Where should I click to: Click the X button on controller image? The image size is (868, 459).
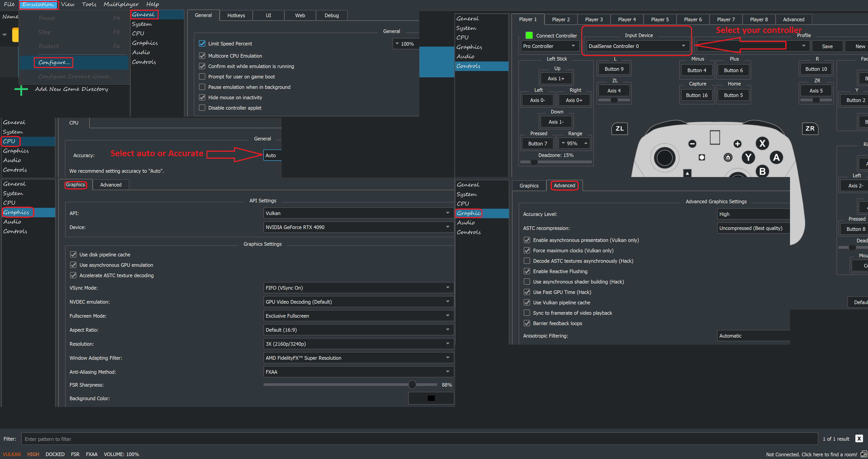coord(762,143)
